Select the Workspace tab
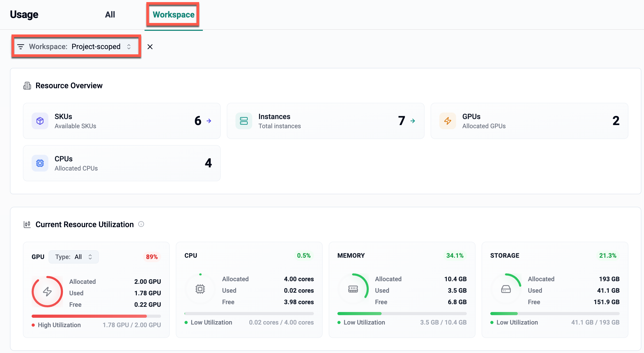 click(173, 15)
